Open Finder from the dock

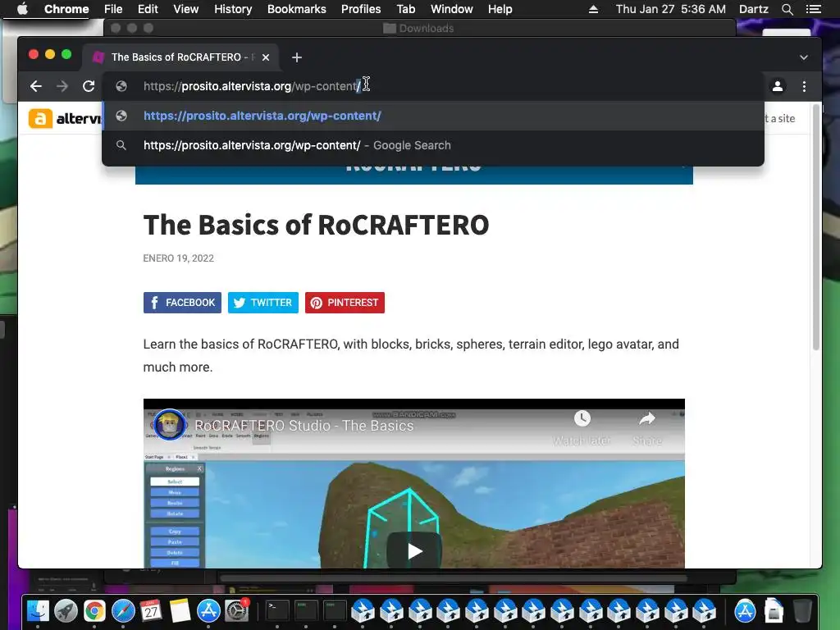point(38,610)
